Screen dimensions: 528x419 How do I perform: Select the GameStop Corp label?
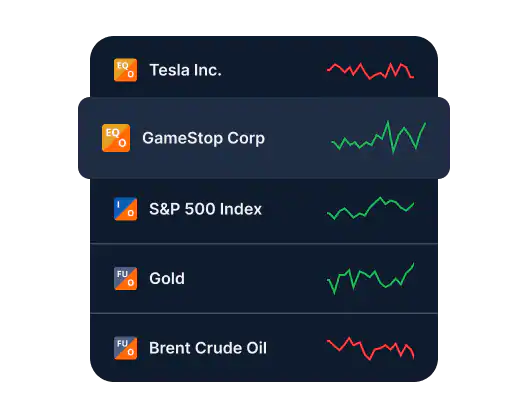(x=203, y=138)
